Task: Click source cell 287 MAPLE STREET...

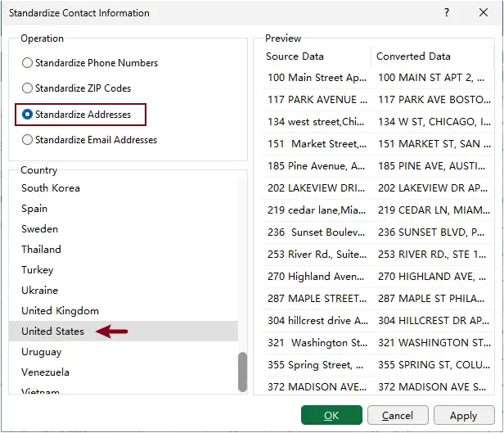Action: 317,299
